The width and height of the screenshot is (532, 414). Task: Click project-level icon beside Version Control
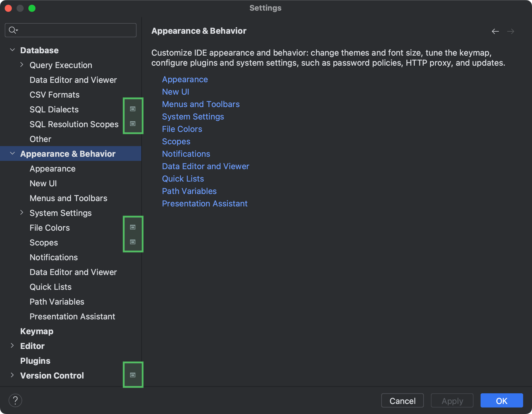pos(133,374)
